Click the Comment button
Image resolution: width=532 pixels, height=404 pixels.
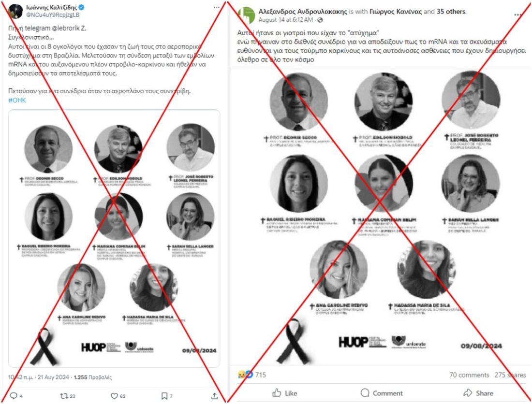(382, 393)
